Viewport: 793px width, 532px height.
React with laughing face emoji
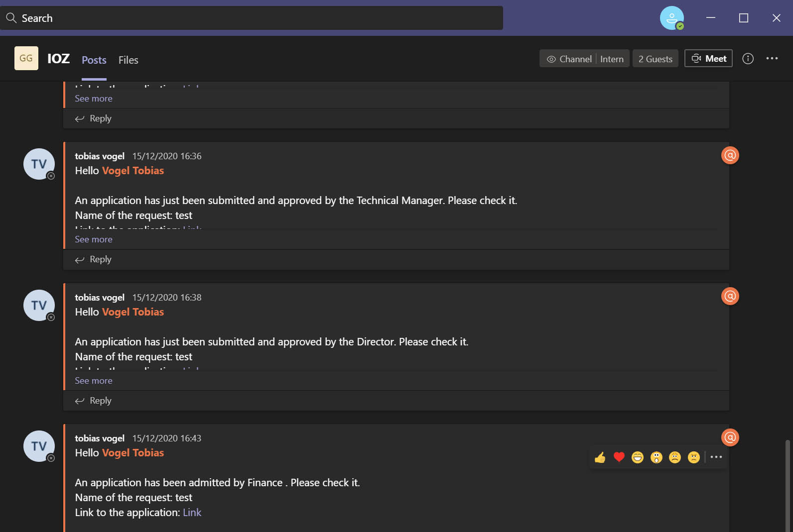tap(638, 457)
